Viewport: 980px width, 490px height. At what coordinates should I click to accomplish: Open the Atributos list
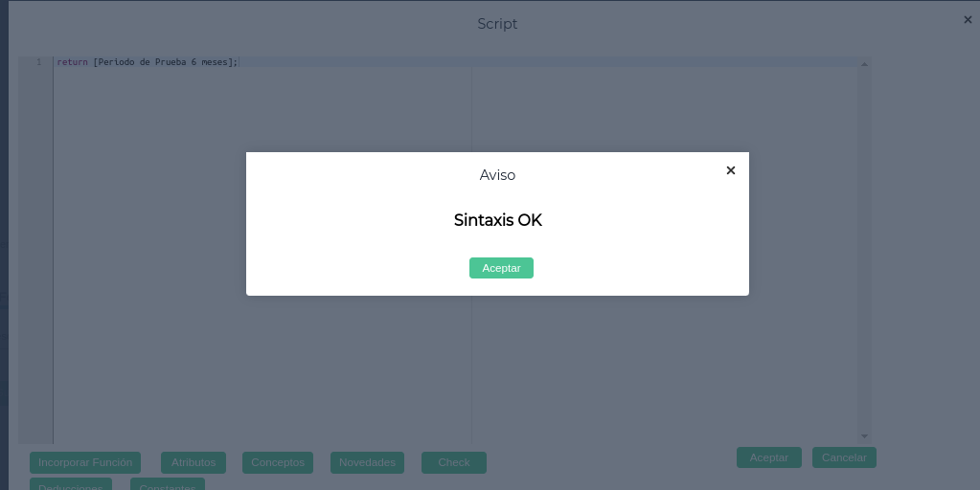pos(194,462)
